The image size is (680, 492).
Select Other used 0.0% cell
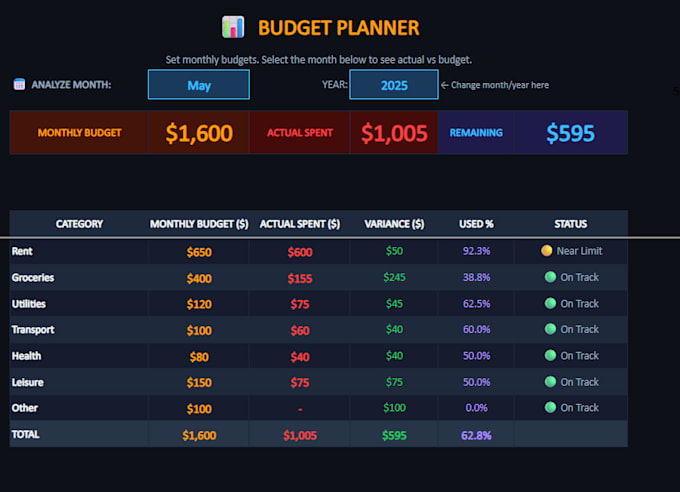476,407
